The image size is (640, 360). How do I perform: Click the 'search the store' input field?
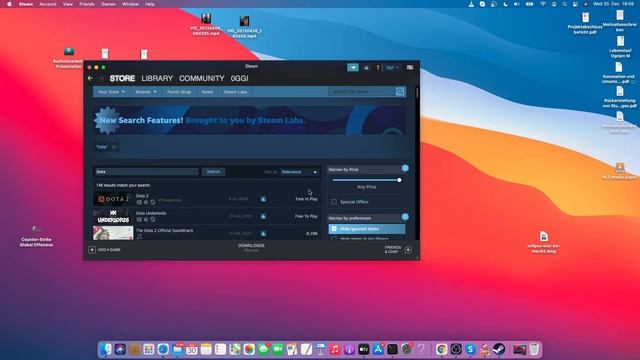[362, 91]
